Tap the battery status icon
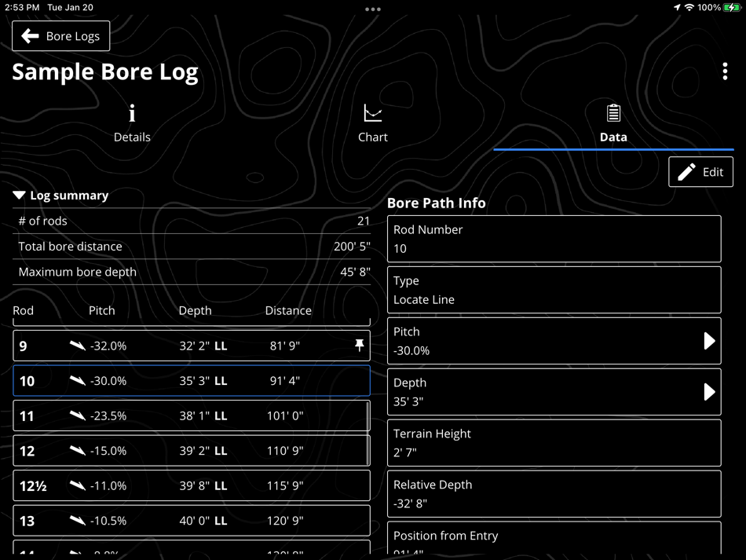 tap(732, 8)
